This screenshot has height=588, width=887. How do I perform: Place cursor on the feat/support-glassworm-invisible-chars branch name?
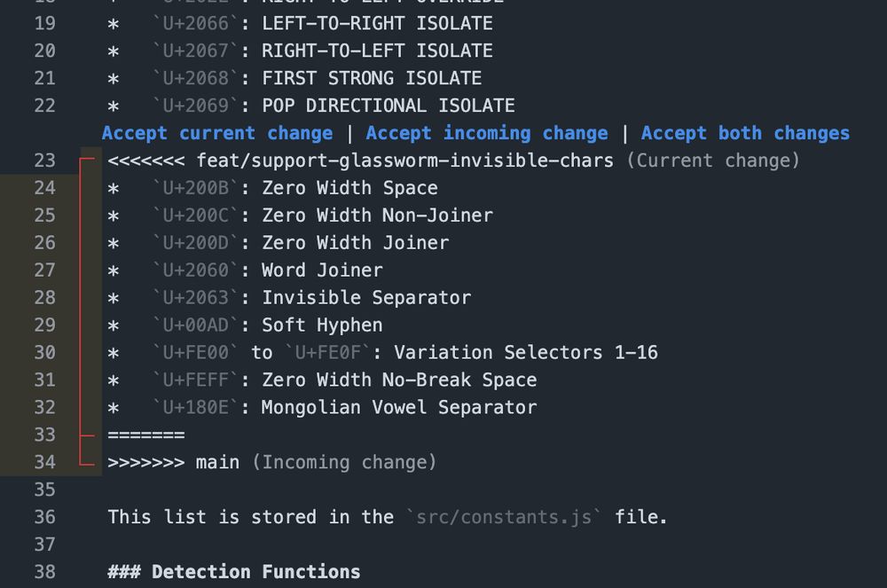click(404, 161)
